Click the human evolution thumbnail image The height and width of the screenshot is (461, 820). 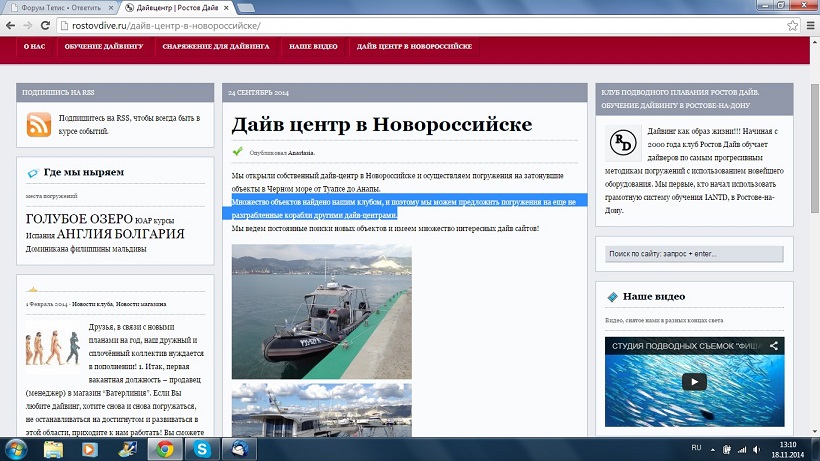point(52,348)
